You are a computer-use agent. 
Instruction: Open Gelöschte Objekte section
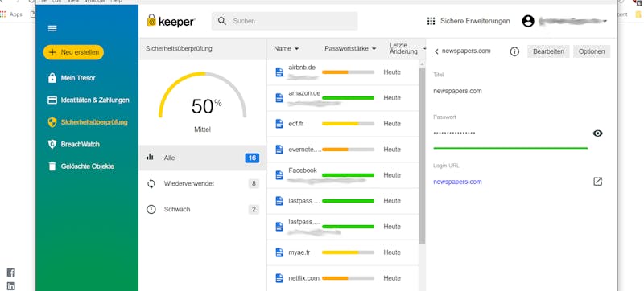87,166
